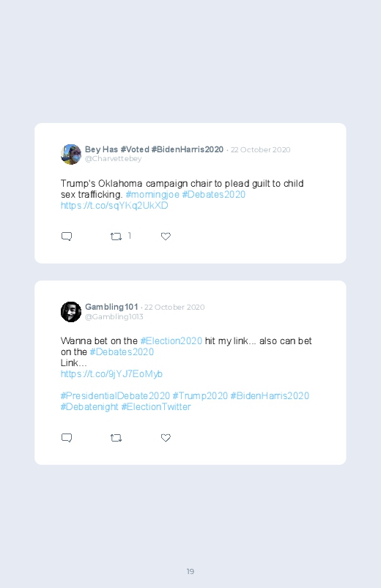Open the #ElectionTwitter hashtag
Image resolution: width=381 pixels, height=588 pixels.
click(x=156, y=407)
